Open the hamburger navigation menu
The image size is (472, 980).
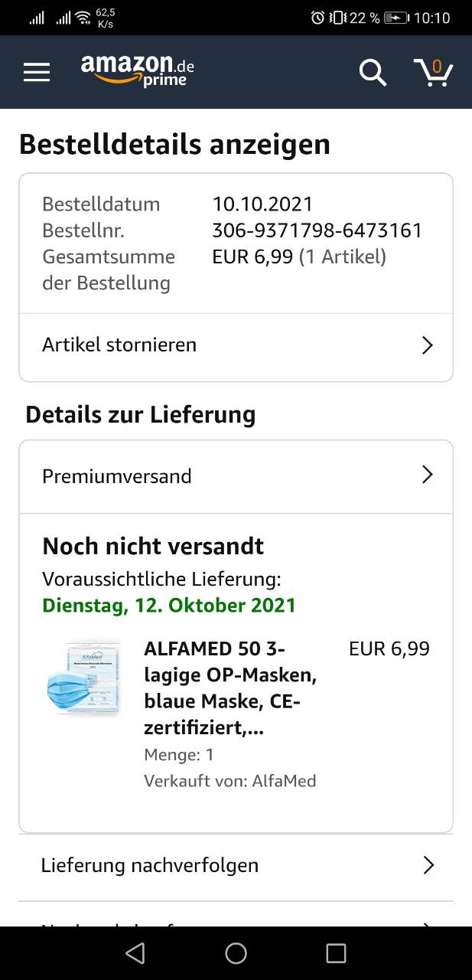tap(36, 73)
